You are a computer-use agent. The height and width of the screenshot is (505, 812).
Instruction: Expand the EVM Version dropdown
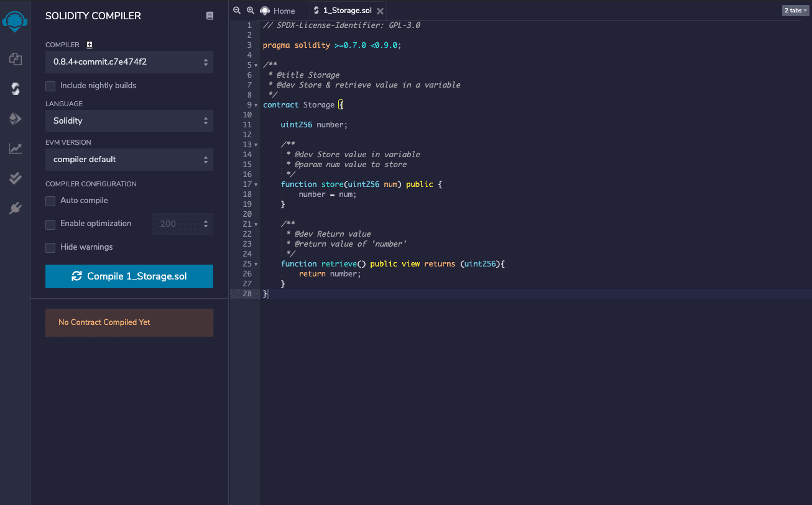click(x=129, y=160)
